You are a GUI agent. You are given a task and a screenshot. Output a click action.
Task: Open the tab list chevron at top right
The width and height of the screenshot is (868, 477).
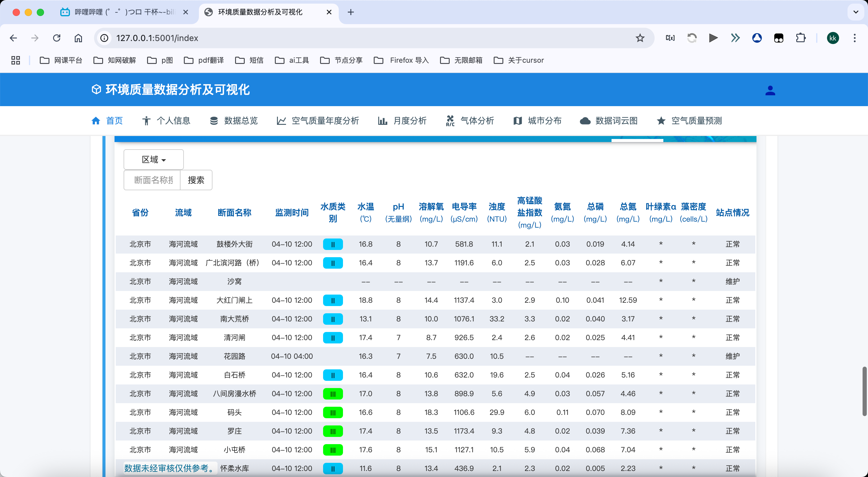pos(856,12)
